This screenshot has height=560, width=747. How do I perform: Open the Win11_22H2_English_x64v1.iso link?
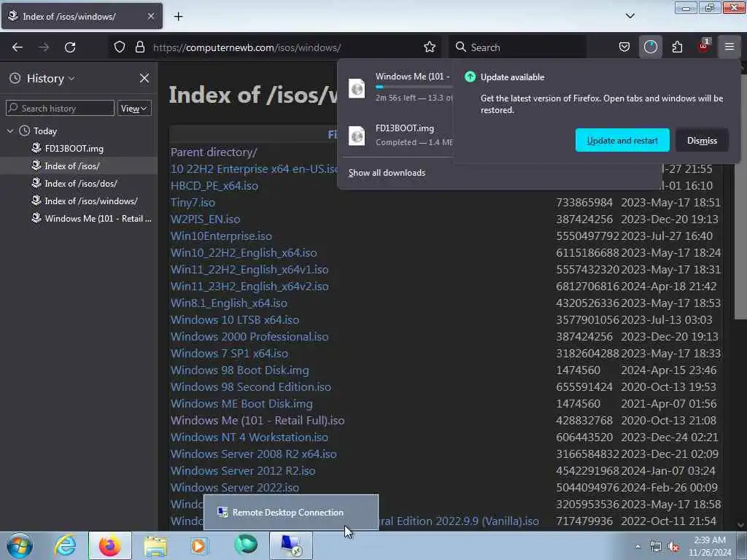click(x=249, y=270)
